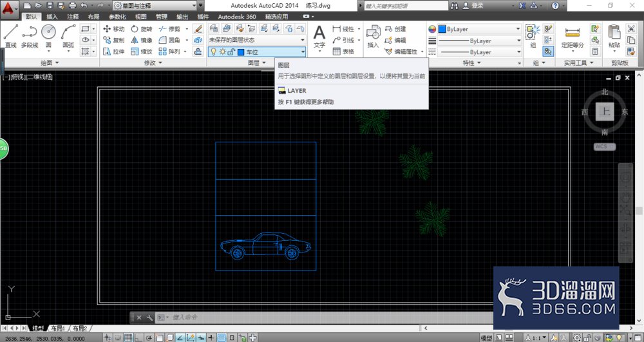Open the ByLayer color dropdown
Viewport: 644px width, 342px height.
(x=479, y=29)
